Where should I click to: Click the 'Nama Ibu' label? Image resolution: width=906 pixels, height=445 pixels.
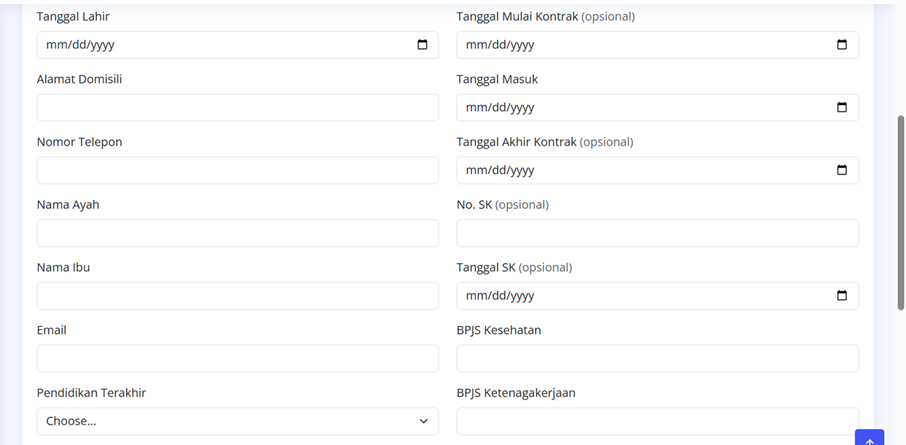pyautogui.click(x=63, y=268)
